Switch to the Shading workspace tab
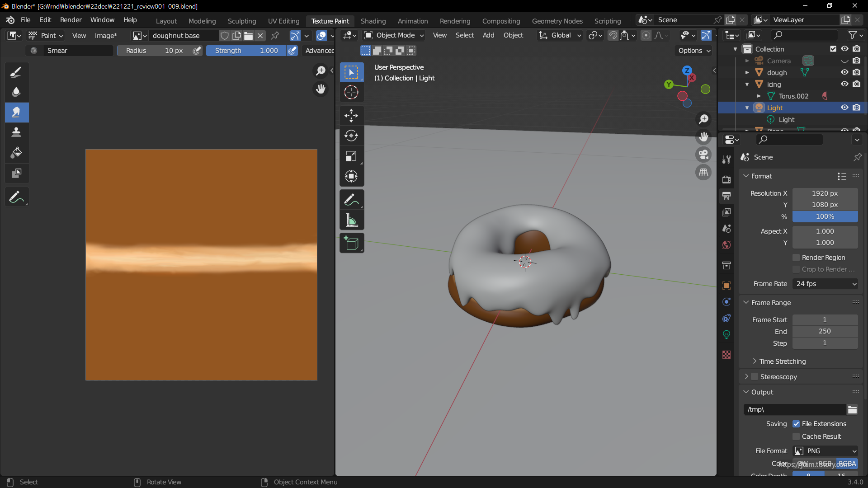This screenshot has width=868, height=488. pos(373,21)
